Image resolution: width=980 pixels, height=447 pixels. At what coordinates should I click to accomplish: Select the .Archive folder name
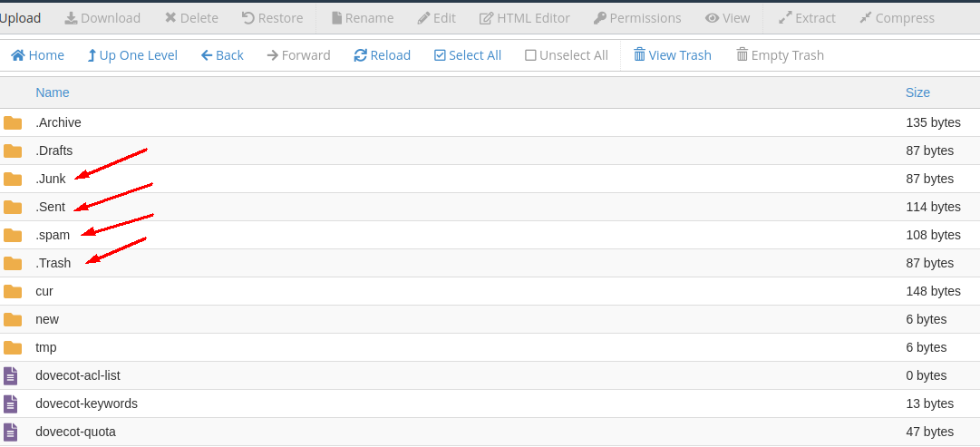[x=58, y=122]
